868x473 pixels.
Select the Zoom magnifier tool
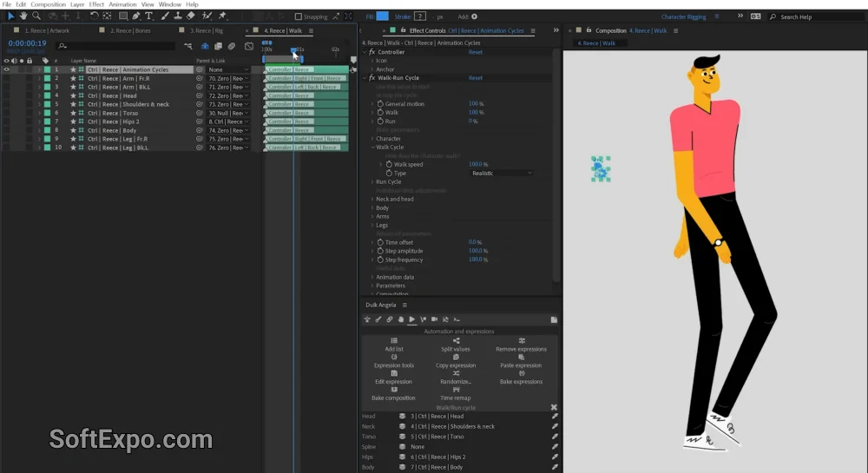(36, 16)
